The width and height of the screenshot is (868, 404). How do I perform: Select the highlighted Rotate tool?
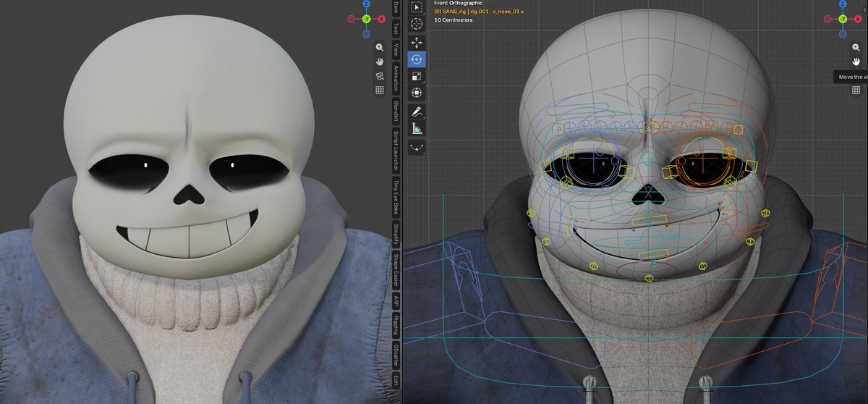click(x=417, y=59)
